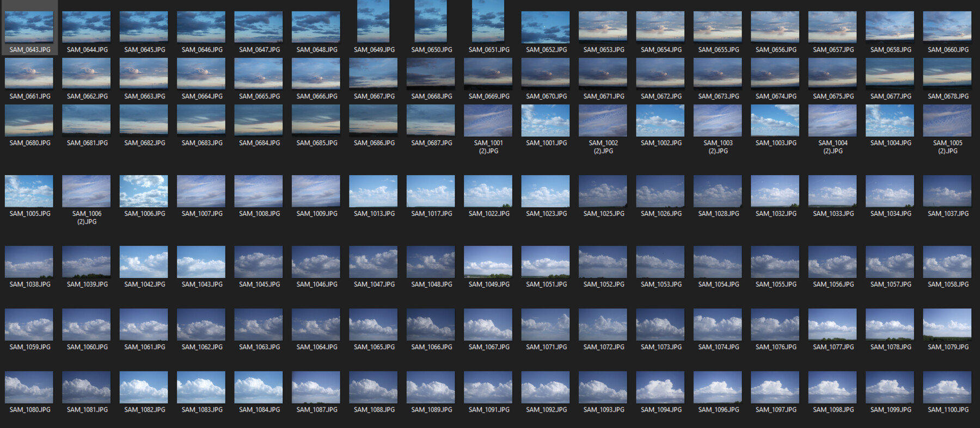Image resolution: width=980 pixels, height=428 pixels.
Task: Click the label SAM_1077.JPG
Action: pos(834,347)
